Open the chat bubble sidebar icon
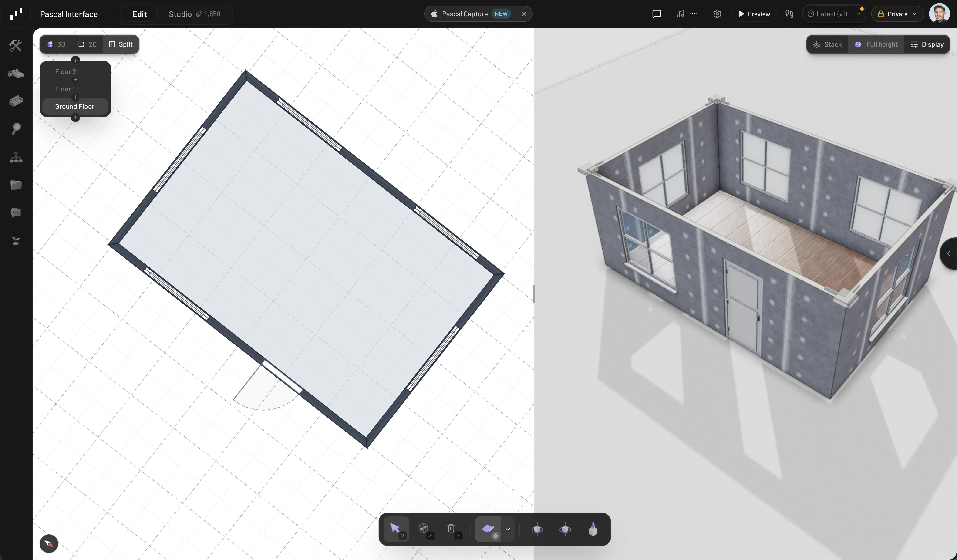This screenshot has width=957, height=560. (16, 213)
